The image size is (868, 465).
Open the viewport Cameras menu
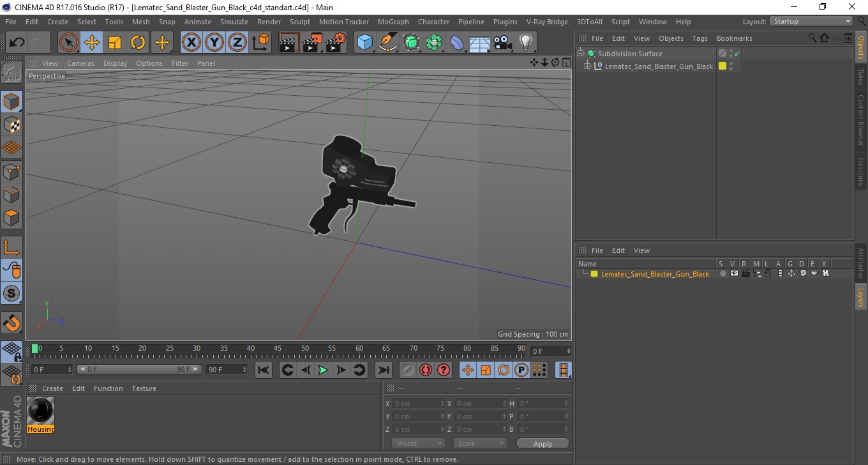81,63
